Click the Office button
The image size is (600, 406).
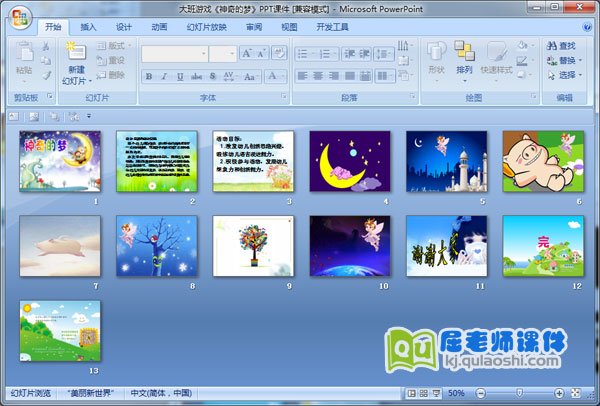coord(21,17)
